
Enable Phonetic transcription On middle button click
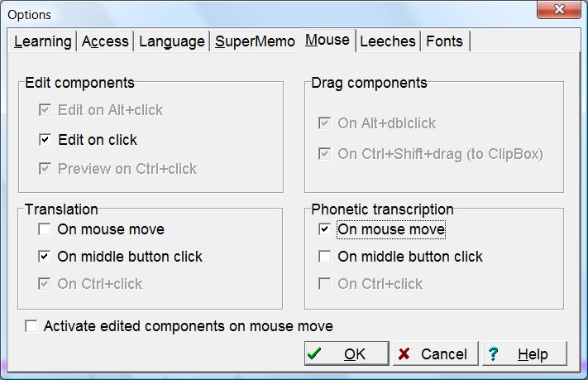[325, 257]
